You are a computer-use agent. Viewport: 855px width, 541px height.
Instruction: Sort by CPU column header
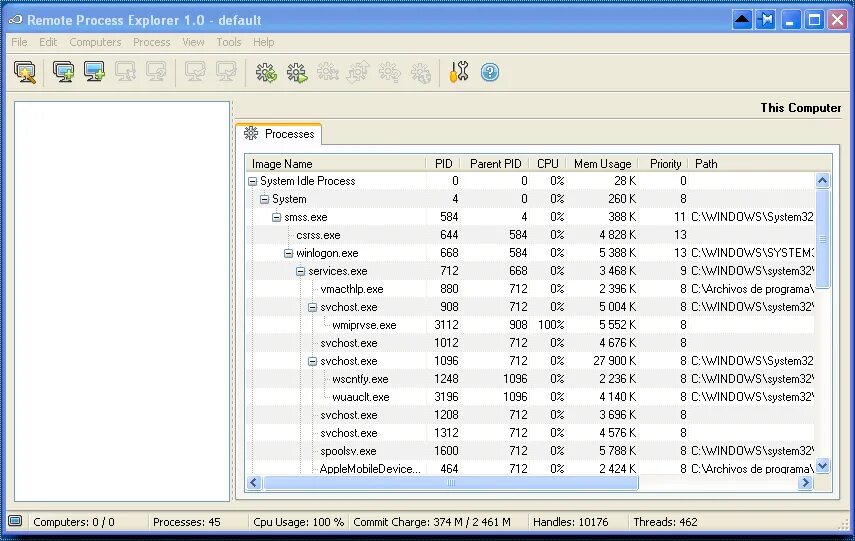pos(547,164)
